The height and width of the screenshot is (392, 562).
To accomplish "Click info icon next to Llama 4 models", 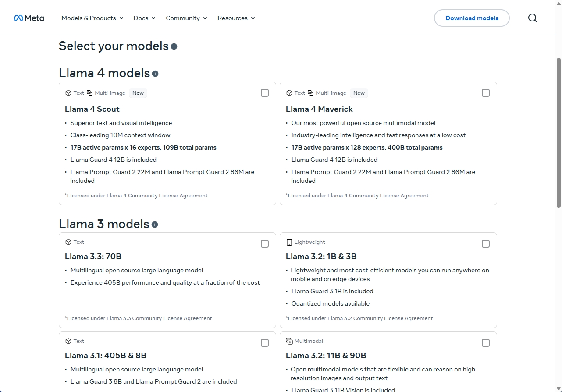I will coord(155,74).
